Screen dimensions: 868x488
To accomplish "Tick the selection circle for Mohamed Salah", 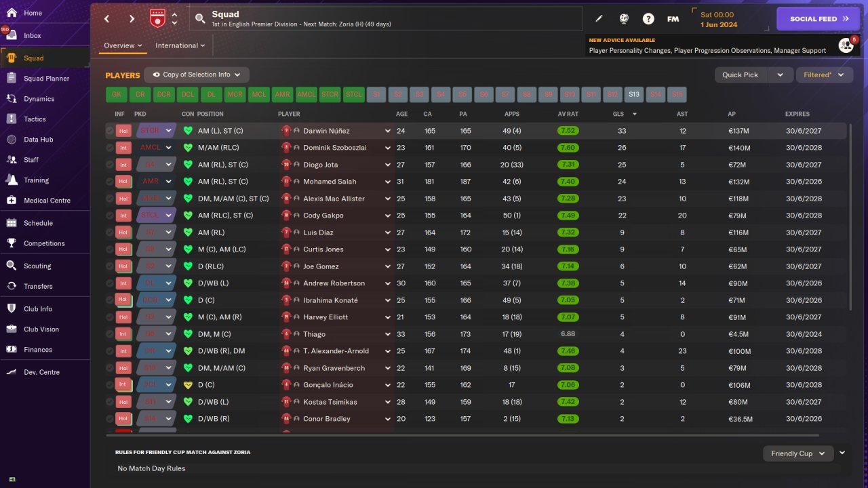I will tap(110, 182).
